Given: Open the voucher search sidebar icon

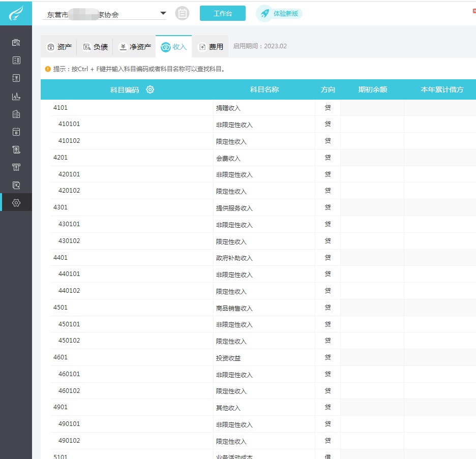Looking at the screenshot, I should point(16,43).
